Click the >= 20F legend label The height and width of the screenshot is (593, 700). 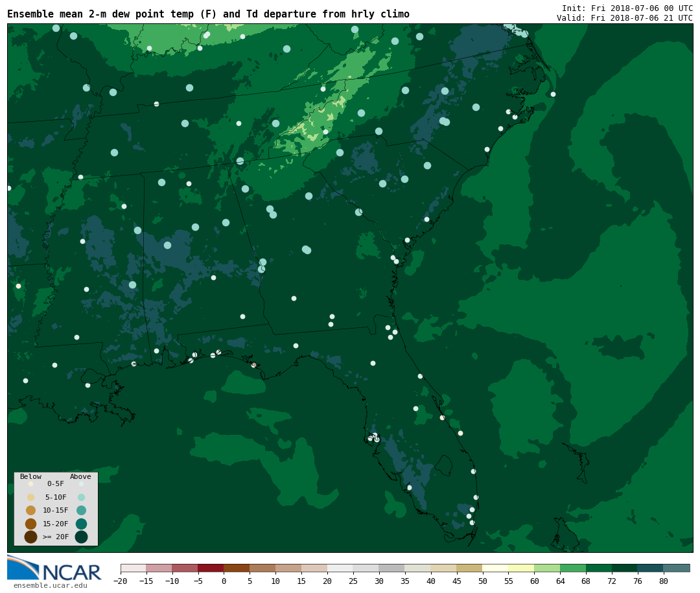(x=56, y=537)
